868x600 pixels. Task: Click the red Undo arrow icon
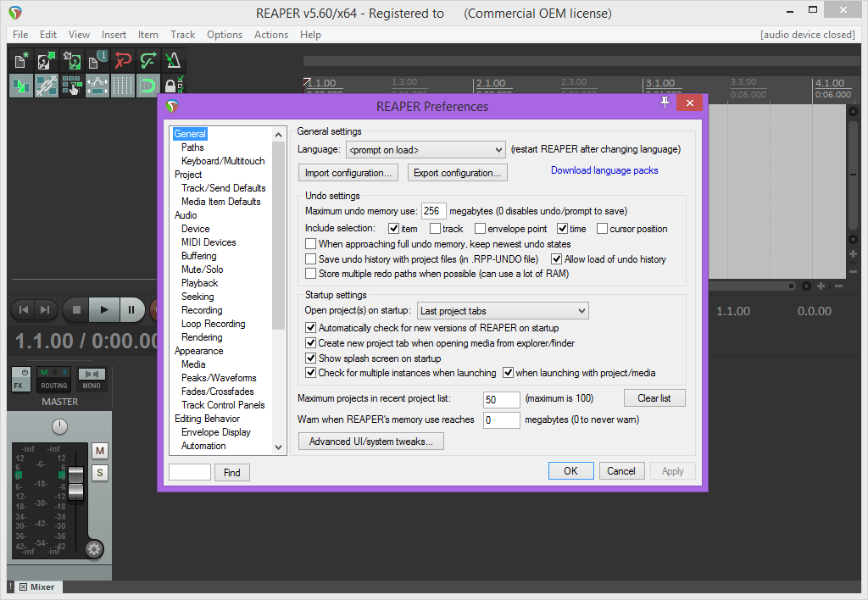(123, 60)
